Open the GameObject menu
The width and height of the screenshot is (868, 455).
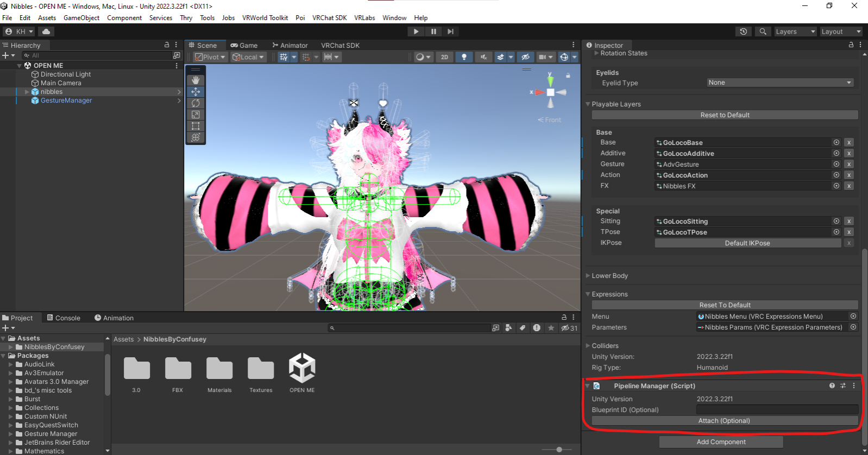pos(81,17)
